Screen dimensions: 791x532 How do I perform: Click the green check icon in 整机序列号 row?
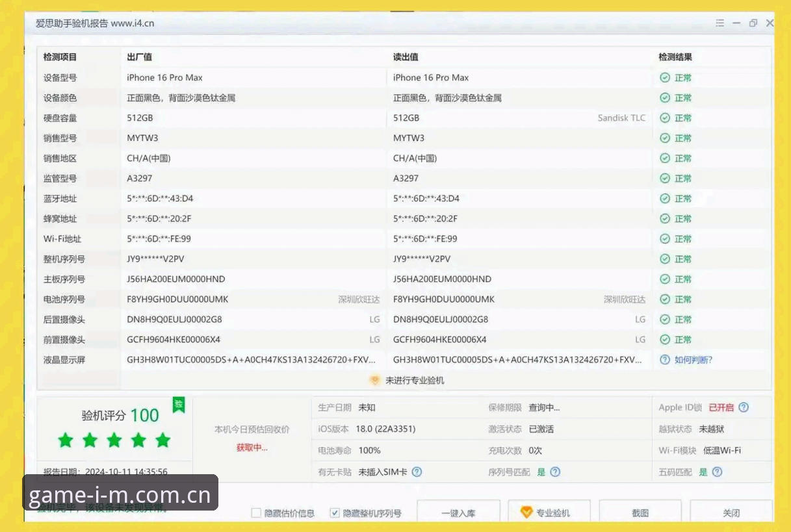point(665,259)
